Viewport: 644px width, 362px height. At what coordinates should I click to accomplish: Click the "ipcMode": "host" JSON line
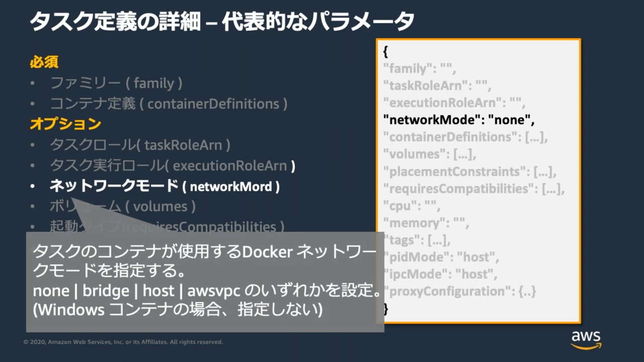pos(440,274)
